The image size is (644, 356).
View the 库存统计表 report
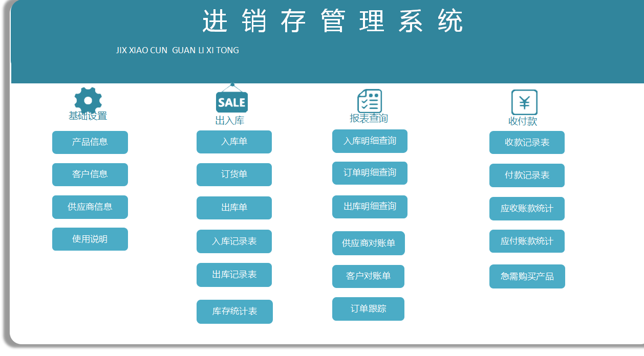pos(234,311)
